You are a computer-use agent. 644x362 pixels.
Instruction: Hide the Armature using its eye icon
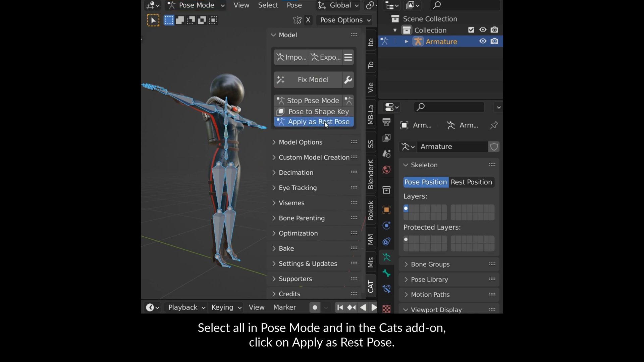483,41
